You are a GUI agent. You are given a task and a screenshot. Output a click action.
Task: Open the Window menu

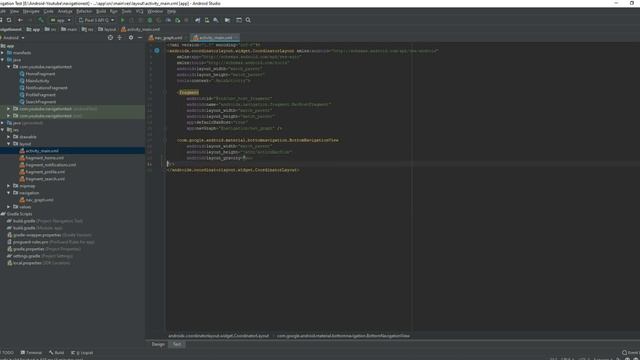coord(155,11)
